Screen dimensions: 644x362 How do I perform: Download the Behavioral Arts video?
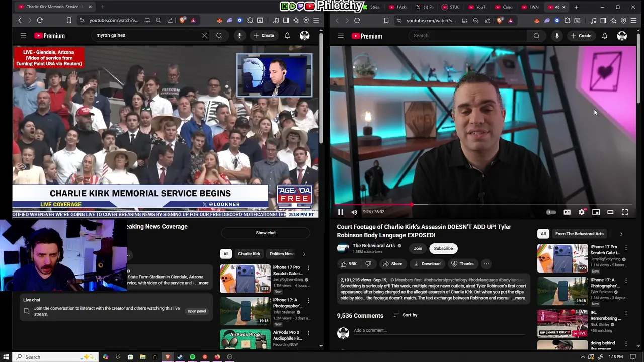(427, 264)
